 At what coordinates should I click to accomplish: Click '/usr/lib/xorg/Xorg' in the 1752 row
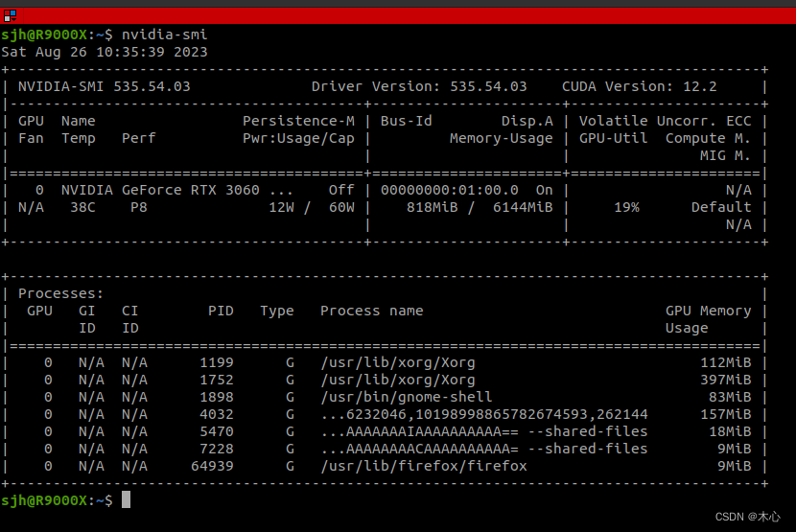[x=397, y=381]
